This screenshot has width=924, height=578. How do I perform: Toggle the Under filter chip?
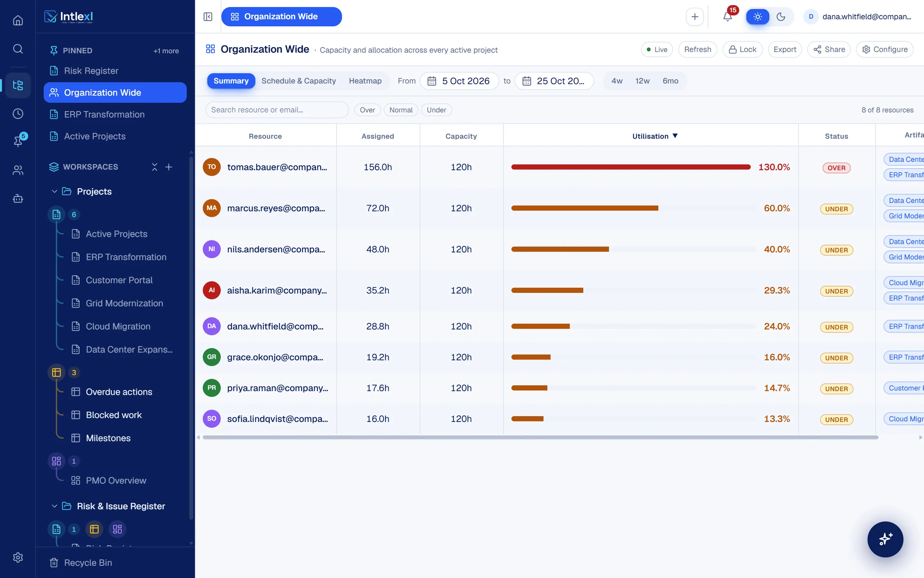point(436,110)
